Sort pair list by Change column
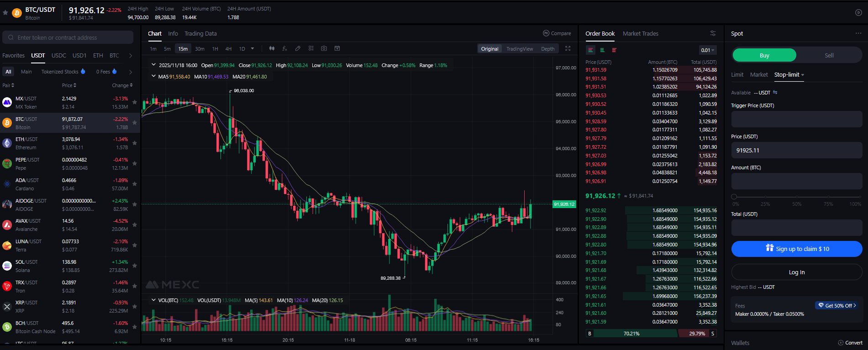868x350 pixels. tap(122, 85)
